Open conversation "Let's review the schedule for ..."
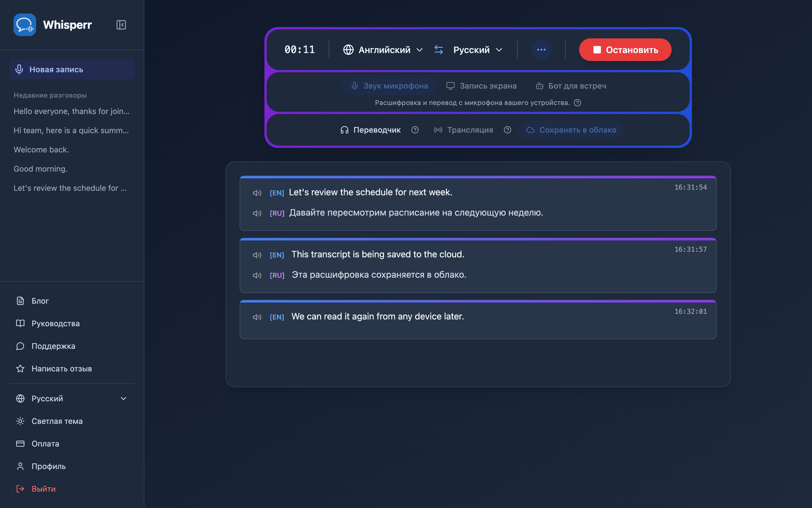This screenshot has width=812, height=508. [x=72, y=188]
